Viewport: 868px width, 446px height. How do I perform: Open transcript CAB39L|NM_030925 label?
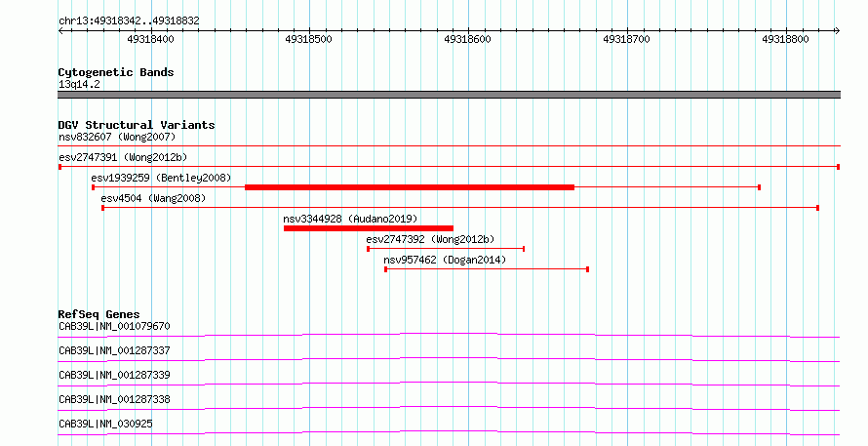105,424
